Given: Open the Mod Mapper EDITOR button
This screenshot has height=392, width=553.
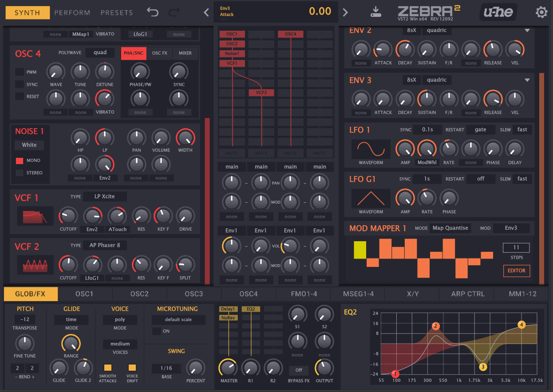Looking at the screenshot, I should coord(516,270).
